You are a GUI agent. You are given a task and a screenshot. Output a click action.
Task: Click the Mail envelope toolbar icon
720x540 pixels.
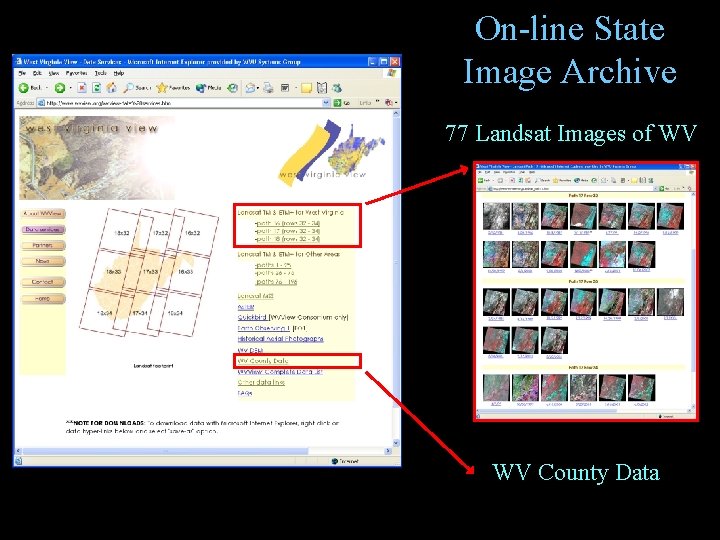click(250, 88)
